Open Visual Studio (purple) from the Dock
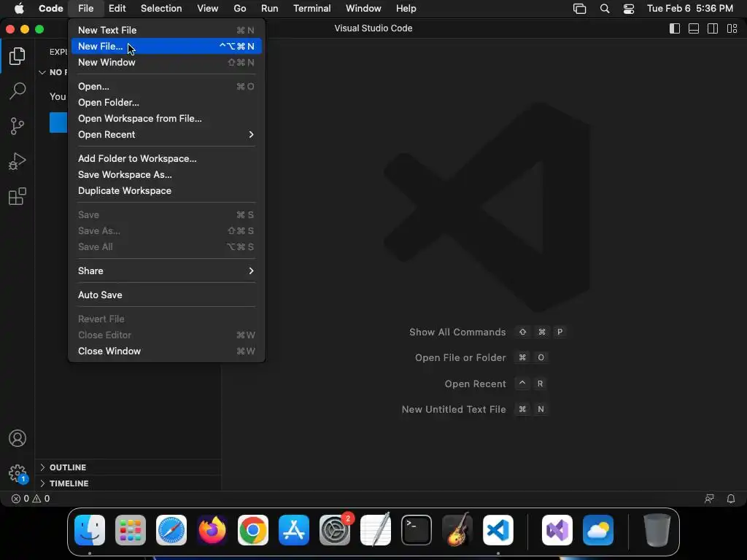Viewport: 747px width, 560px height. 557,530
